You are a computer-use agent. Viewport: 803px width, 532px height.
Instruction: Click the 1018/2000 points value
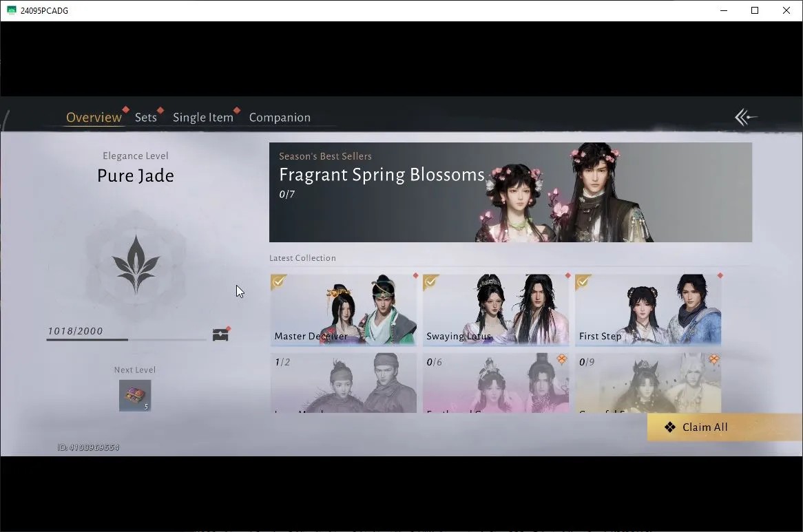(x=75, y=331)
